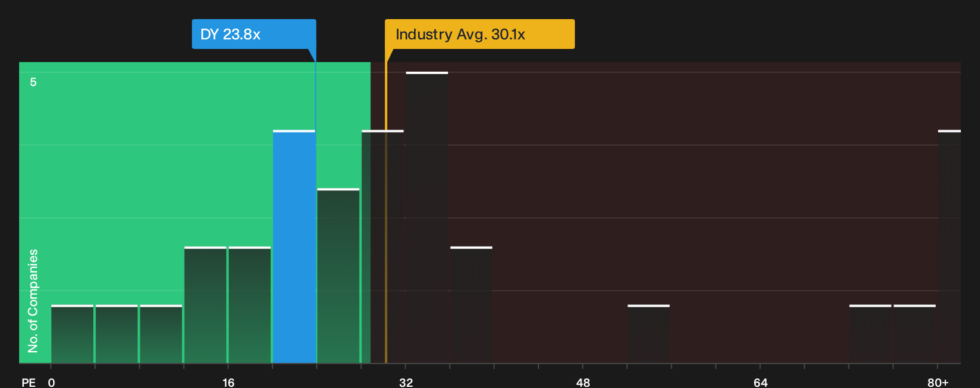The height and width of the screenshot is (388, 980).
Task: Click the first bar starting at PE 0
Action: pyautogui.click(x=72, y=334)
